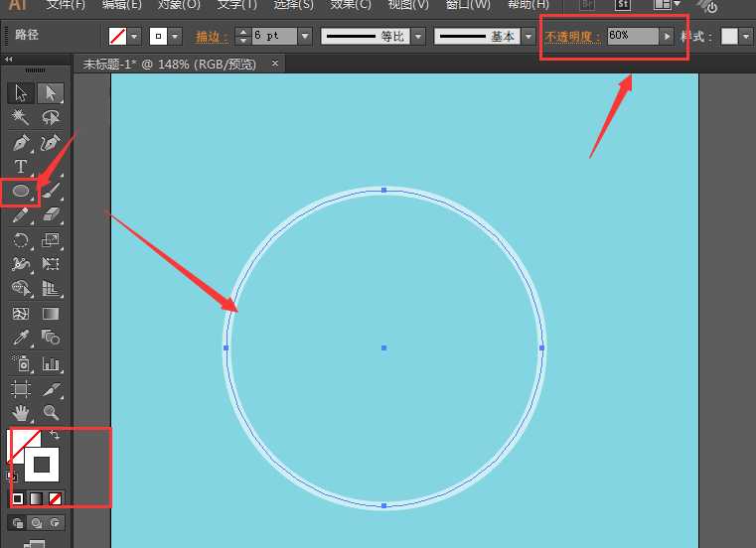This screenshot has width=756, height=548.
Task: Select the Zoom tool
Action: tap(50, 413)
